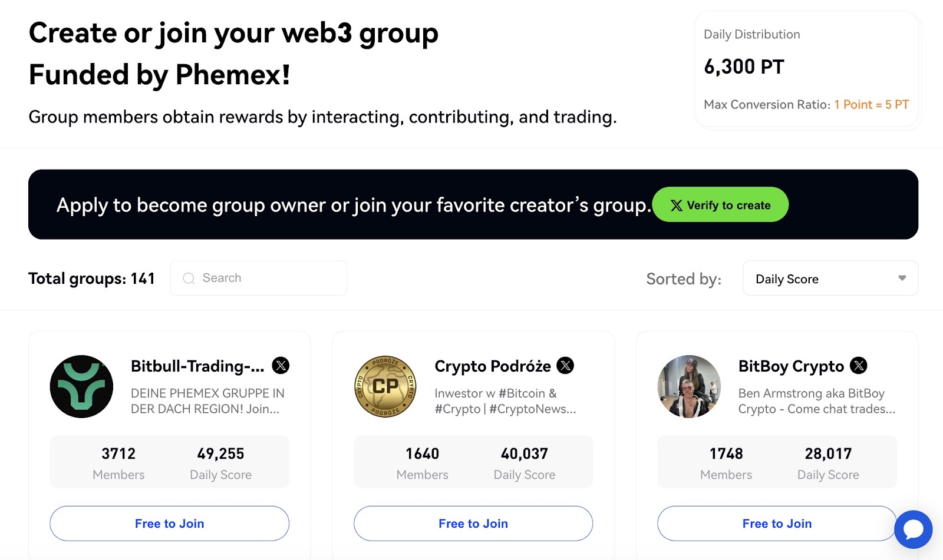Click the Crypto Podróże CP coin logo
The width and height of the screenshot is (943, 560).
click(x=385, y=386)
